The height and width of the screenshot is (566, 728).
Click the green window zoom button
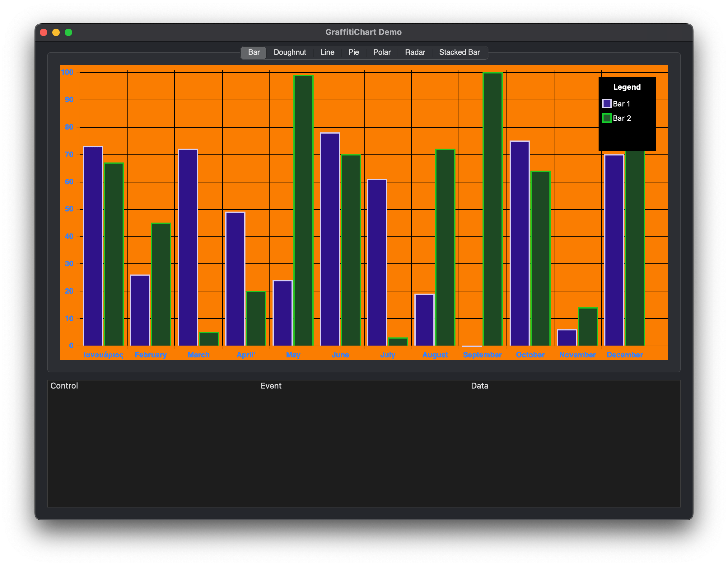coord(68,32)
